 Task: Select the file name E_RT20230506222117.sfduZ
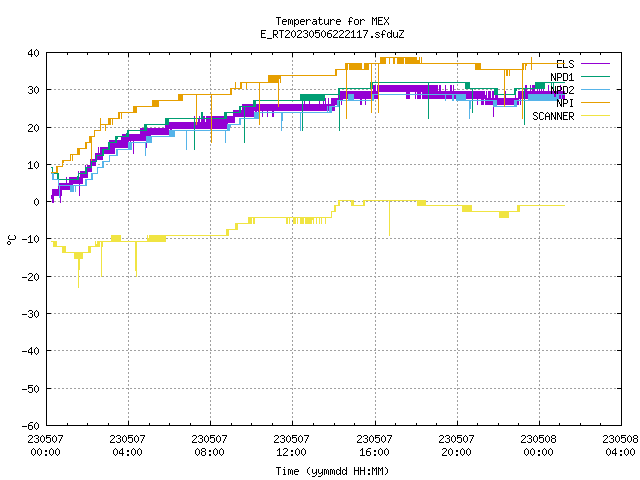click(x=332, y=34)
